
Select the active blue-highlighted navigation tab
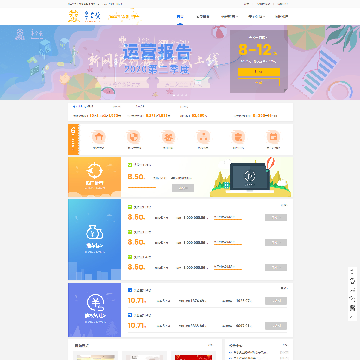[180, 16]
